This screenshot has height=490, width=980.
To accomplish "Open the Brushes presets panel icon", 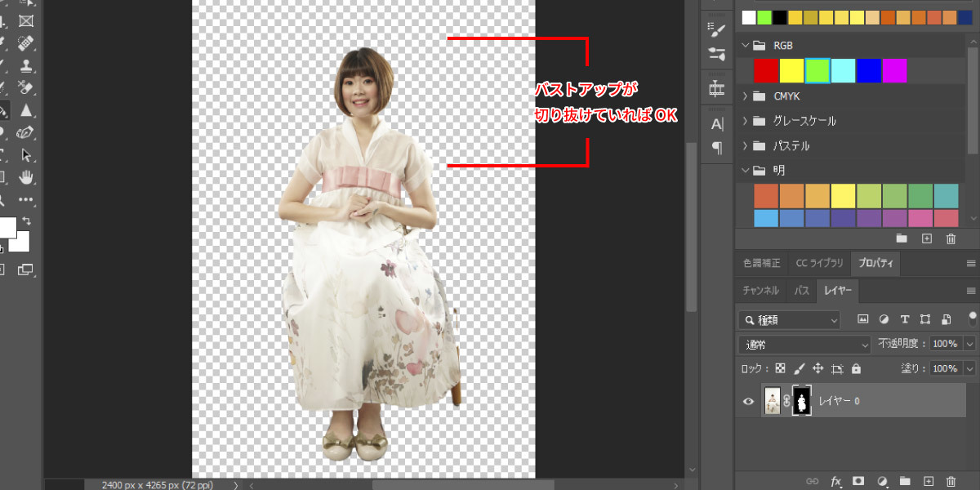I will coord(717,54).
